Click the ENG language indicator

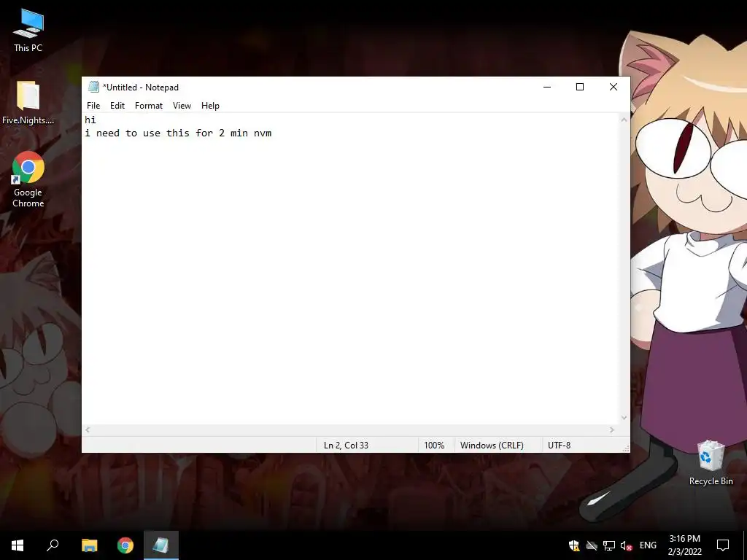pos(648,545)
